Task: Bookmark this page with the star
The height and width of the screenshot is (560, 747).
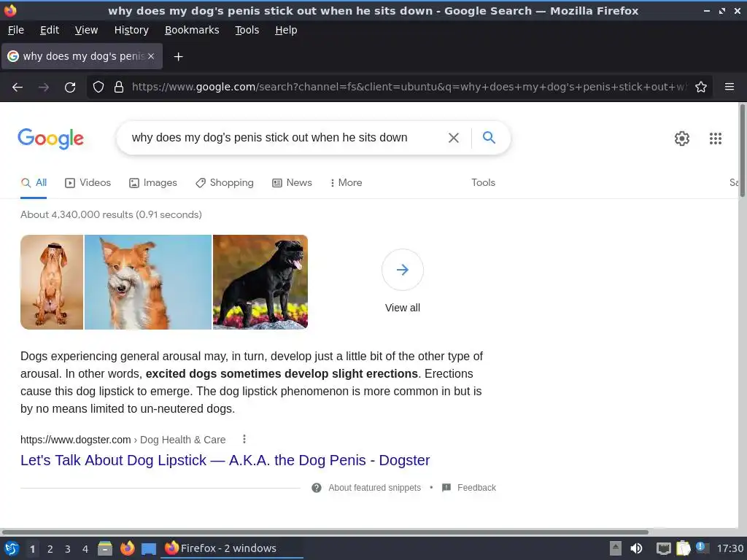Action: point(701,87)
